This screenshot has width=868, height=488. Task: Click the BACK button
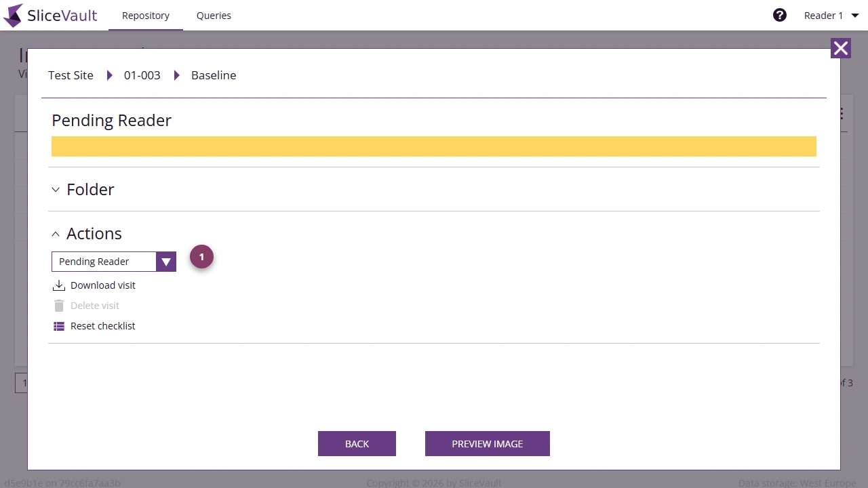point(357,443)
